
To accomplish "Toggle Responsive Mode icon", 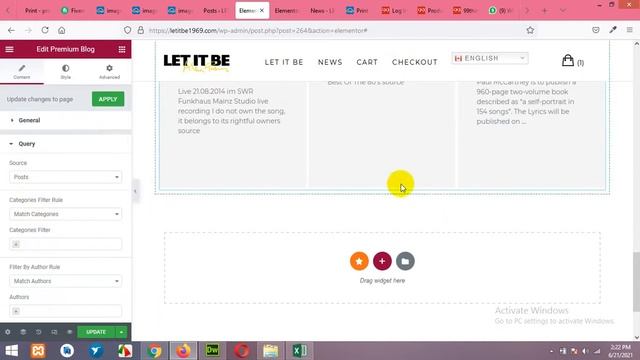I will coord(54,332).
